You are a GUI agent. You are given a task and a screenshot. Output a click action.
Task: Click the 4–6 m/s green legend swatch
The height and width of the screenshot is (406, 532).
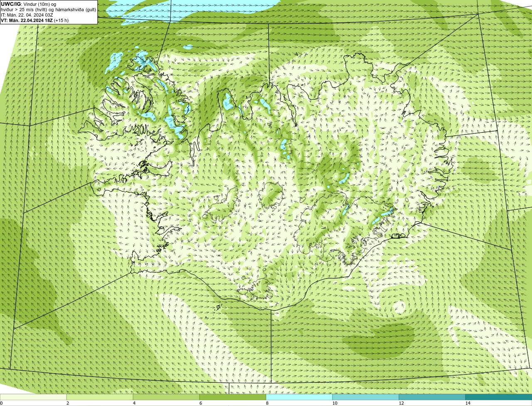click(166, 397)
